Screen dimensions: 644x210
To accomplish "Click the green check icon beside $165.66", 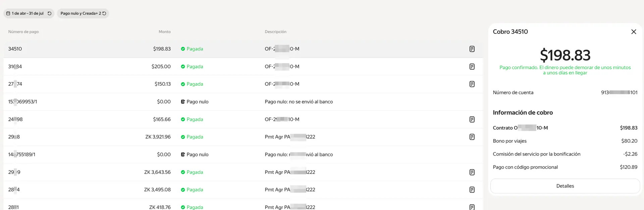I will pos(183,120).
